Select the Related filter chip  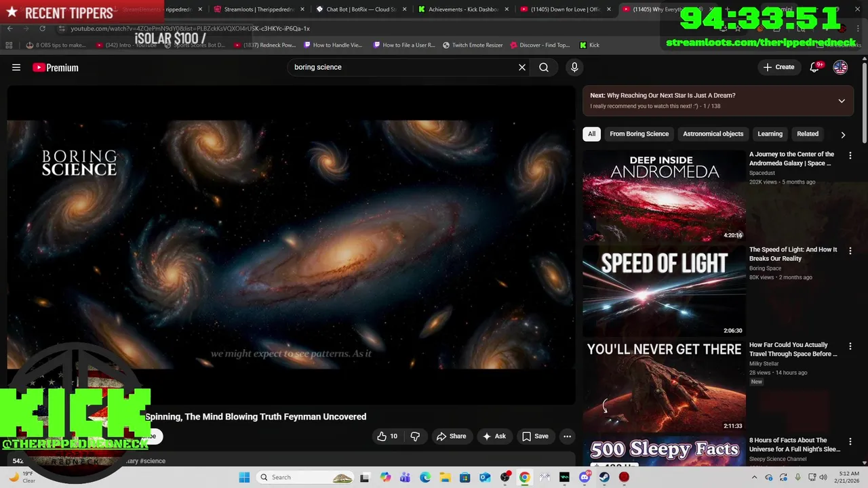point(808,134)
